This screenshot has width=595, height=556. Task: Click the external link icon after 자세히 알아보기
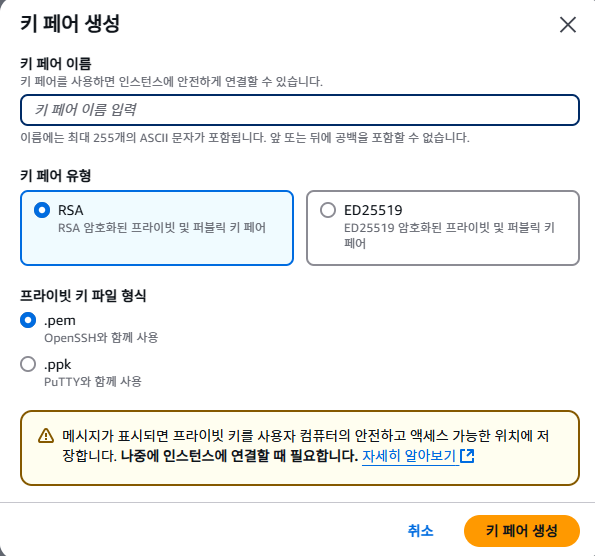[x=467, y=456]
